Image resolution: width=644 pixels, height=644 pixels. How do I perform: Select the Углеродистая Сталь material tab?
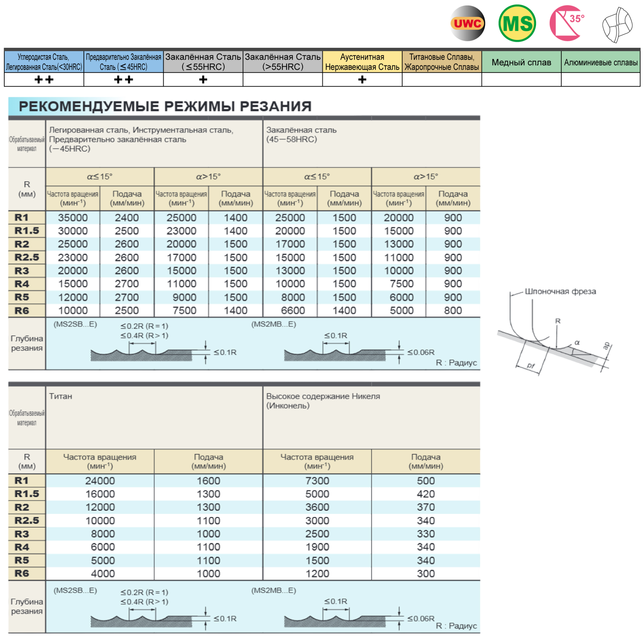click(x=44, y=62)
